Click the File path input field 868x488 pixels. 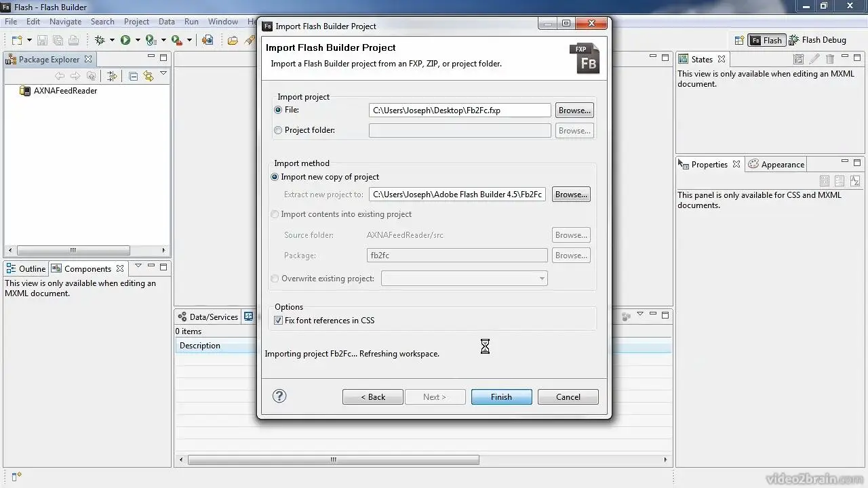coord(460,110)
